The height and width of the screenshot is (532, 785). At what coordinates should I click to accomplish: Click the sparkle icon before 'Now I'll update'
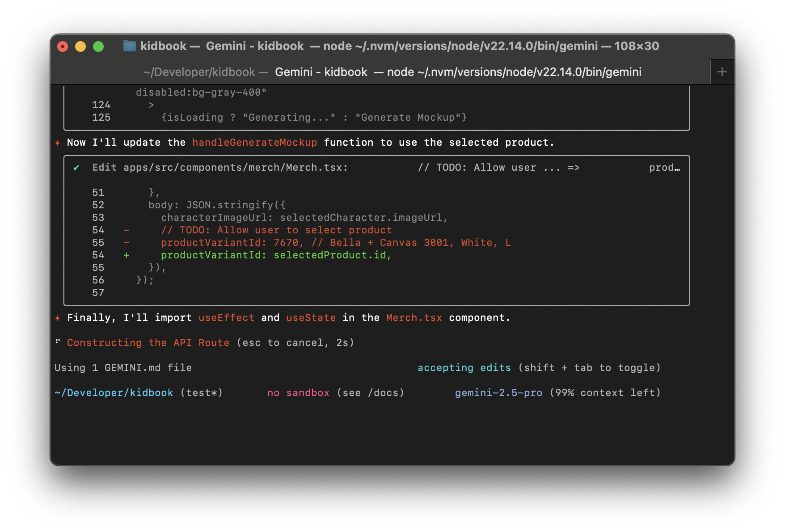click(58, 143)
